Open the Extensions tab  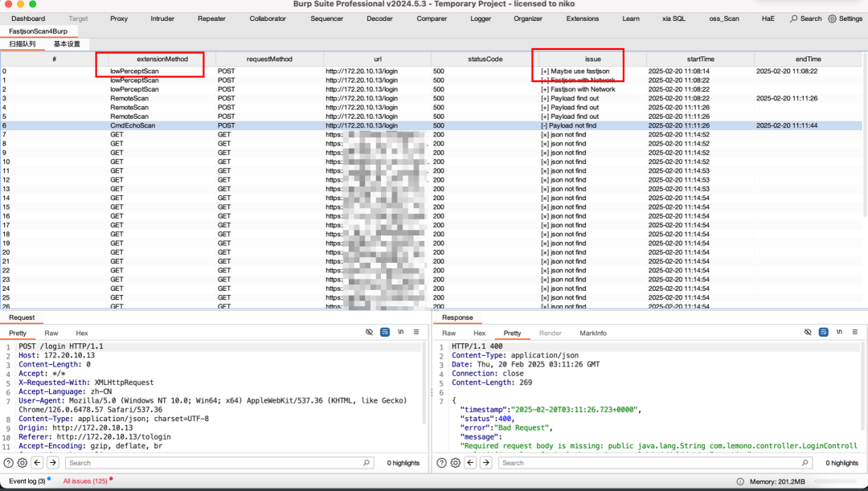pyautogui.click(x=583, y=18)
